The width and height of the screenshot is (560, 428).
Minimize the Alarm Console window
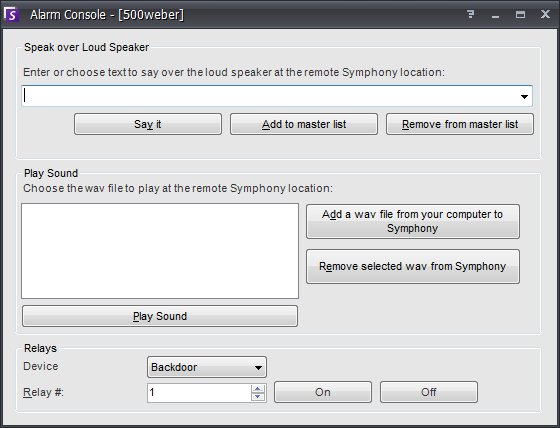(495, 15)
